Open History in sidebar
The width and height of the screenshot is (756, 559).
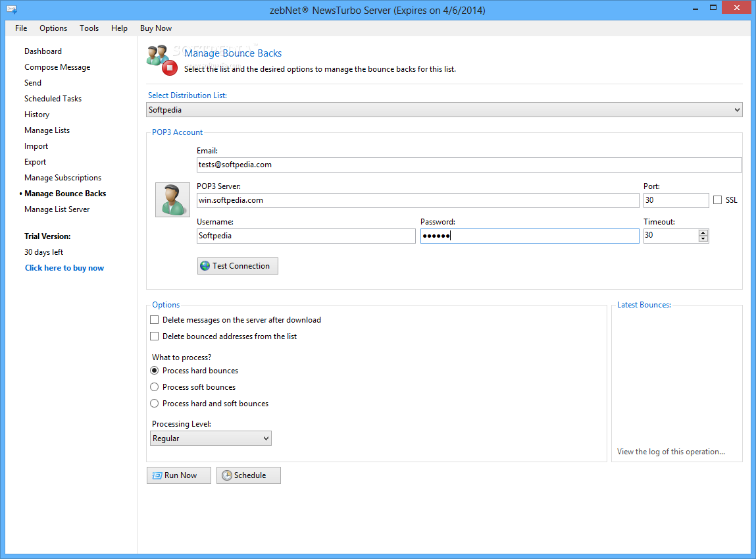click(37, 115)
